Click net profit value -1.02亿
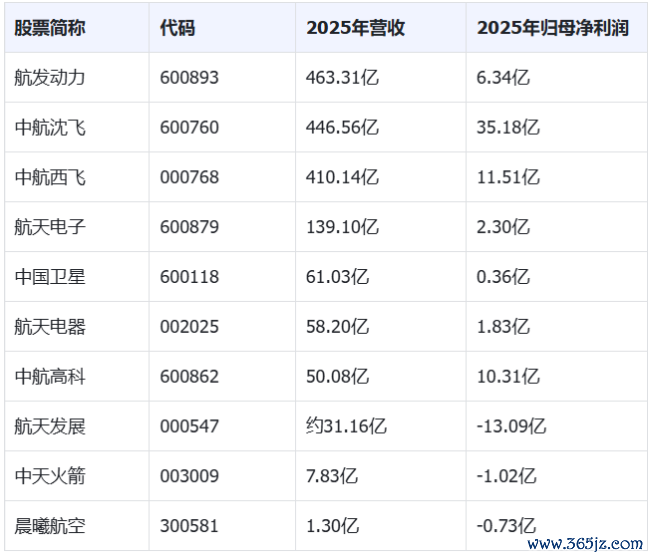Image resolution: width=650 pixels, height=559 pixels. tap(507, 476)
